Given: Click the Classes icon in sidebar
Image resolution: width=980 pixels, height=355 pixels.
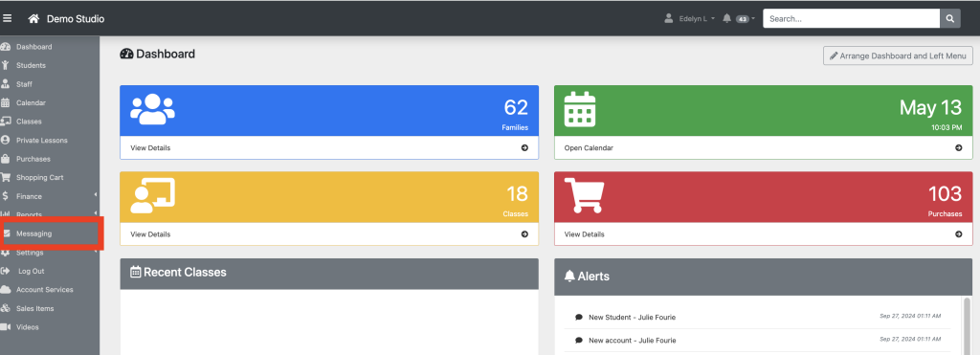Looking at the screenshot, I should tap(6, 122).
